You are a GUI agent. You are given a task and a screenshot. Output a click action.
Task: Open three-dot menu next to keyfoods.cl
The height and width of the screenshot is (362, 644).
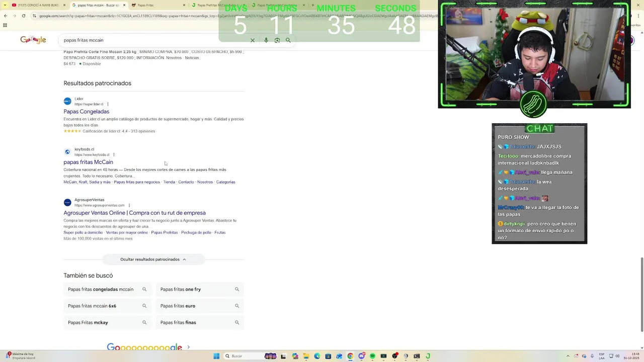click(x=114, y=155)
